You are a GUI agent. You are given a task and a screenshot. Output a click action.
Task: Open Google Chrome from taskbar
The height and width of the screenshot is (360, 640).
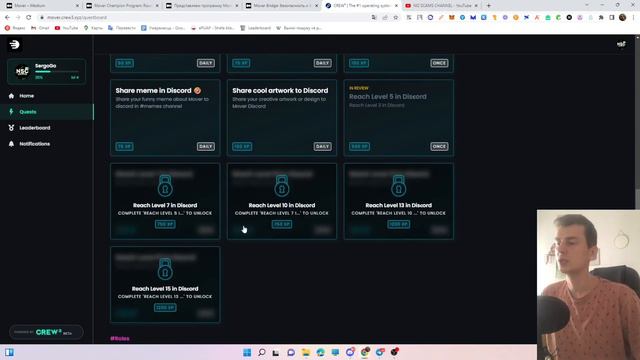pos(365,352)
